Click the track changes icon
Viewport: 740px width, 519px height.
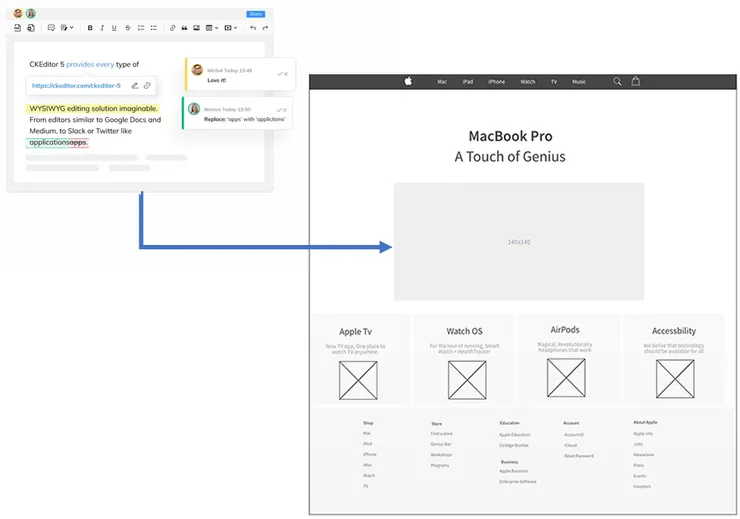(x=64, y=28)
